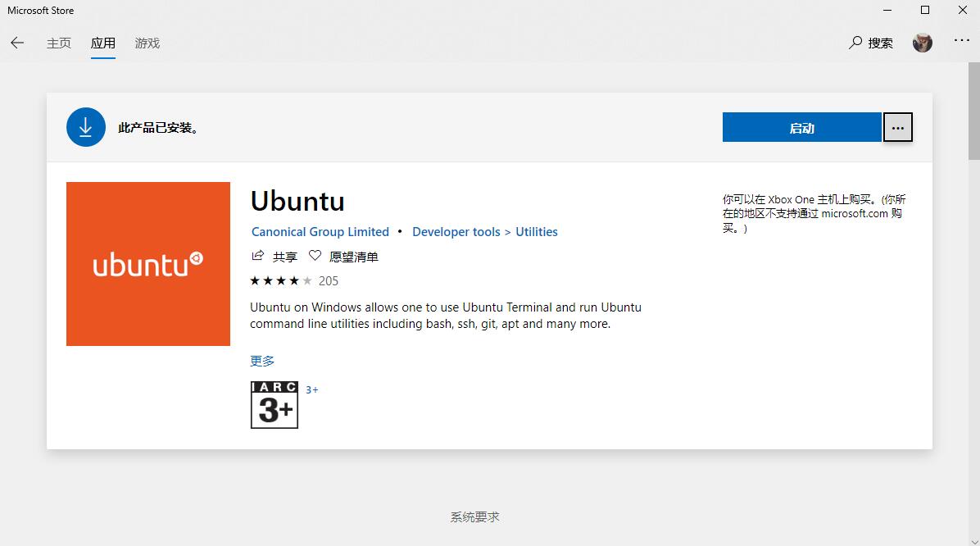Click the user profile avatar

[x=923, y=43]
